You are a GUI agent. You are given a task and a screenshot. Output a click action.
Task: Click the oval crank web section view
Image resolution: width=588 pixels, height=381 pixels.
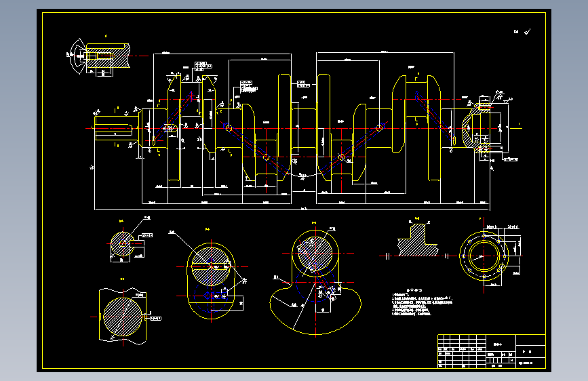coord(211,281)
